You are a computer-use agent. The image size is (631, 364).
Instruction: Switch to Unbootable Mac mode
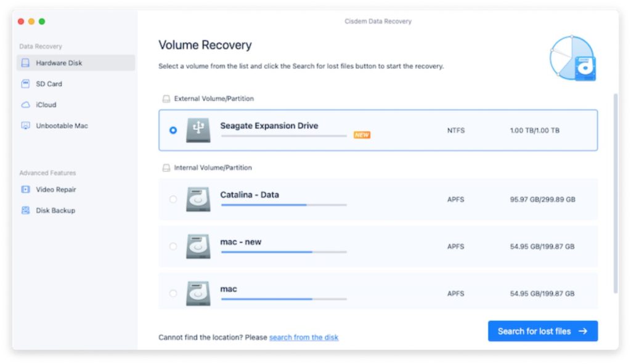coord(62,126)
